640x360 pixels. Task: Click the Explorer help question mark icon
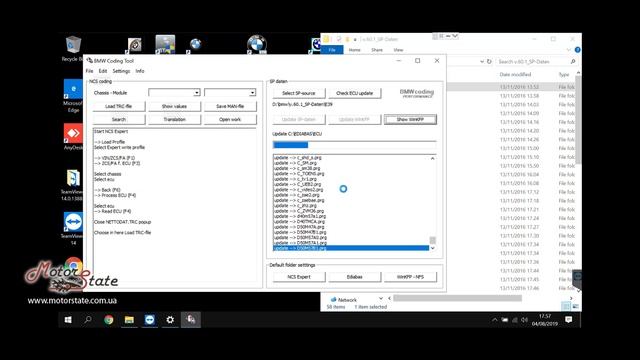577,50
